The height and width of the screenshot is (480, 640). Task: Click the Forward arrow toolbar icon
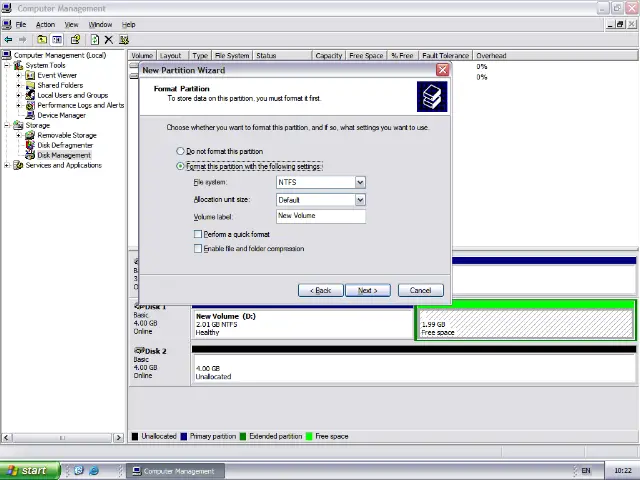[22, 40]
